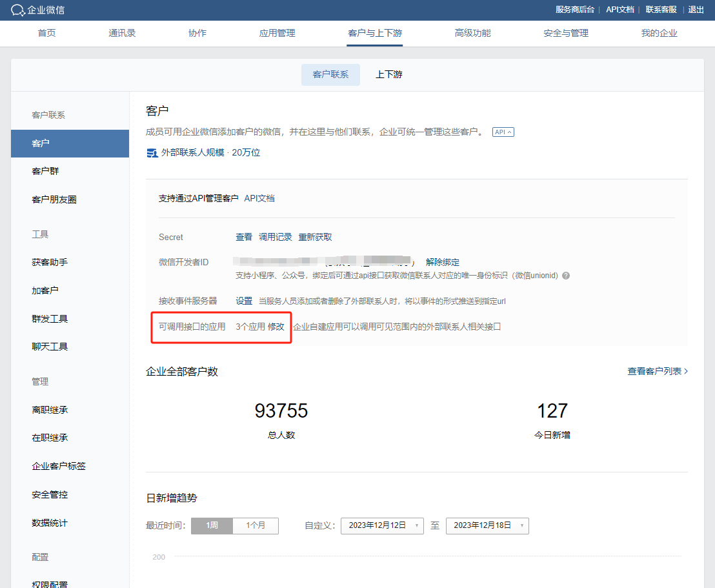Go to 协作 navigation item
715x588 pixels.
point(197,33)
